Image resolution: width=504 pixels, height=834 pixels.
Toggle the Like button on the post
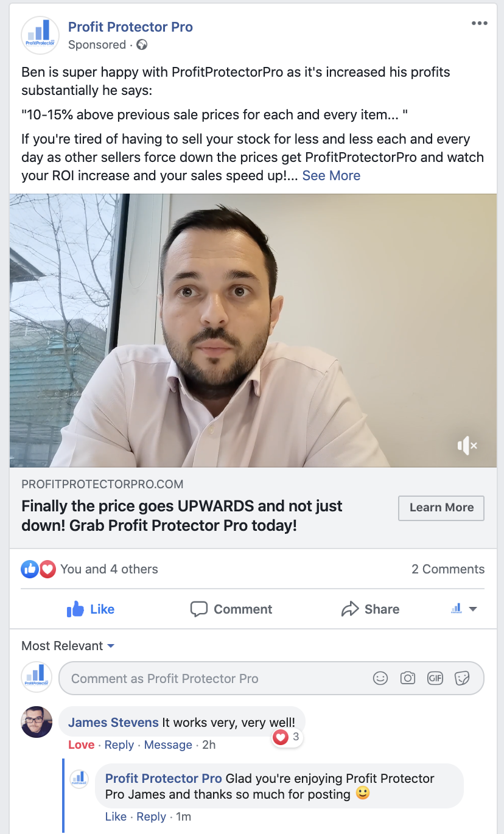(90, 609)
